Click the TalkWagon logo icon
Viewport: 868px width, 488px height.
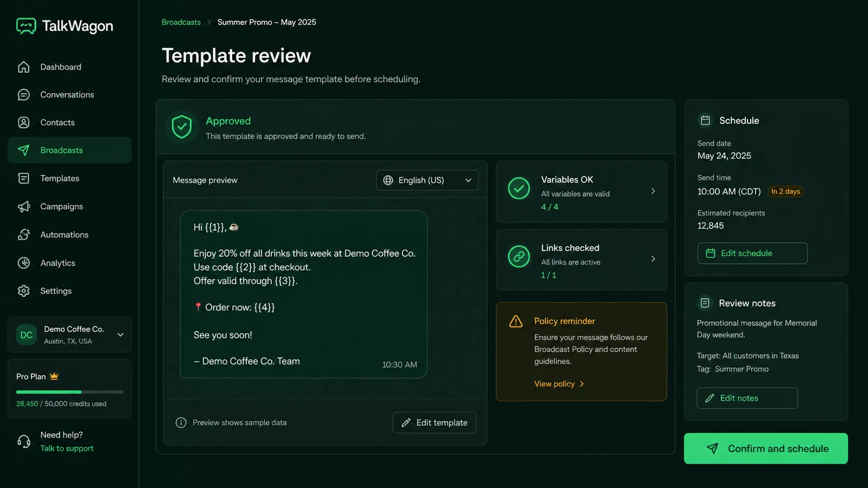pos(26,25)
